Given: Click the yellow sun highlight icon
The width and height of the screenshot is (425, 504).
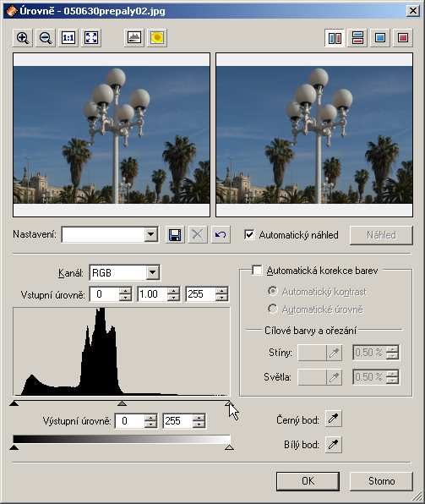Looking at the screenshot, I should coord(157,38).
